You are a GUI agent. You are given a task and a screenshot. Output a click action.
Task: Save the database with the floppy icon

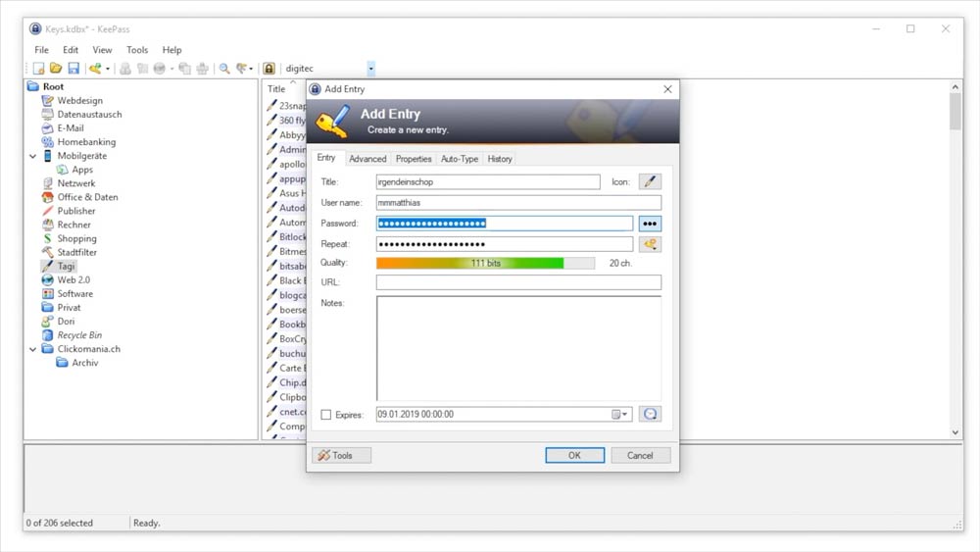[73, 68]
